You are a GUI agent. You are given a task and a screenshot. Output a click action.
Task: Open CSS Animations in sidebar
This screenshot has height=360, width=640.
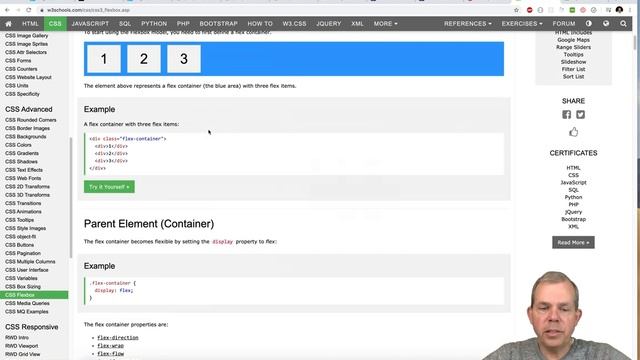tap(23, 211)
